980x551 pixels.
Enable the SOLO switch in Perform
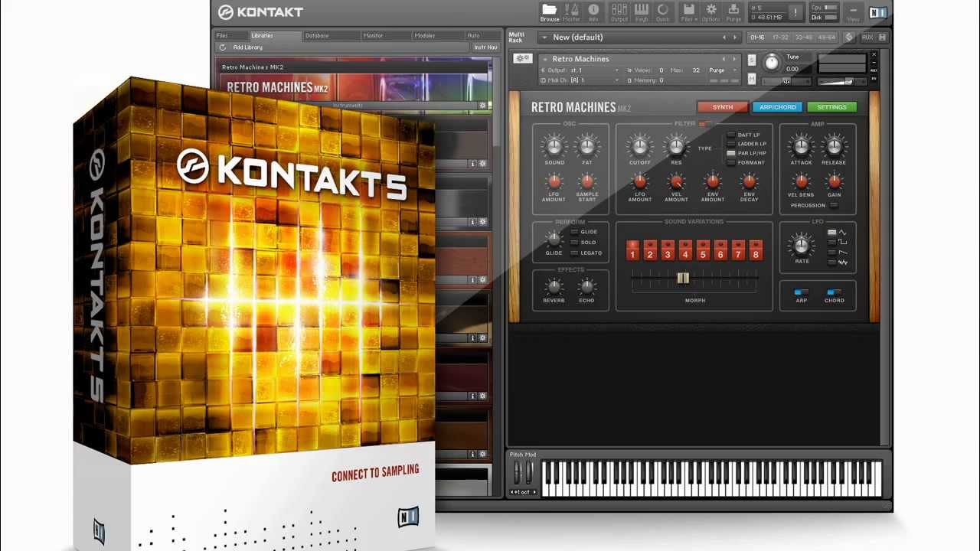click(574, 242)
